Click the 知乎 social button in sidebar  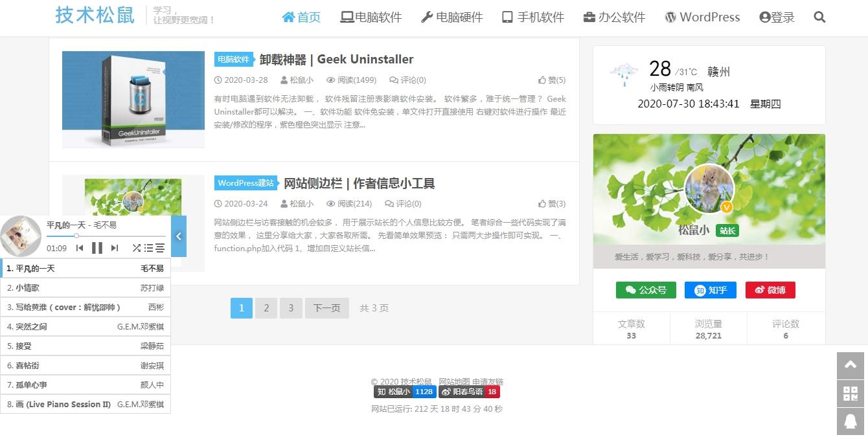tap(710, 290)
